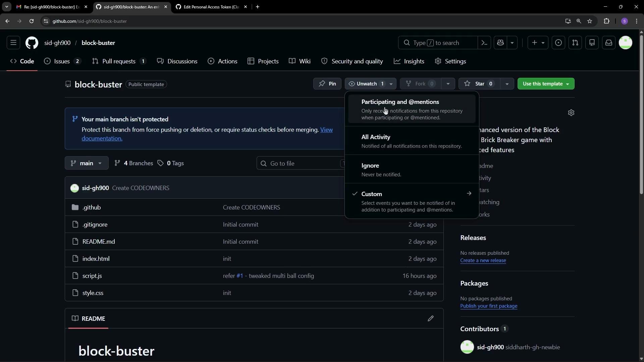Open the Copilot chat icon
This screenshot has height=362, width=644.
pos(500,43)
